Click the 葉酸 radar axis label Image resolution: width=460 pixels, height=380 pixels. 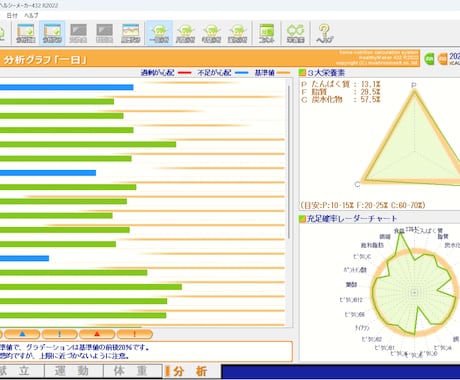click(x=351, y=284)
